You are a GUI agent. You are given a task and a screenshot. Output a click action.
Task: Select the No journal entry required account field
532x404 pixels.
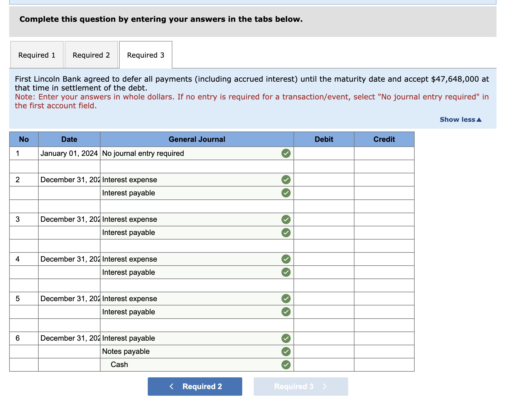[x=197, y=153]
